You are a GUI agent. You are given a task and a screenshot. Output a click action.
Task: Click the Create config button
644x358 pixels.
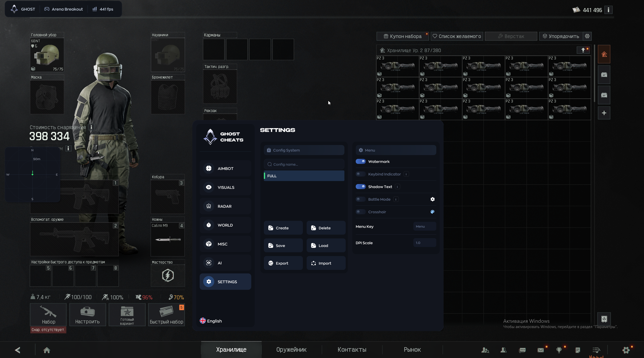pos(283,228)
